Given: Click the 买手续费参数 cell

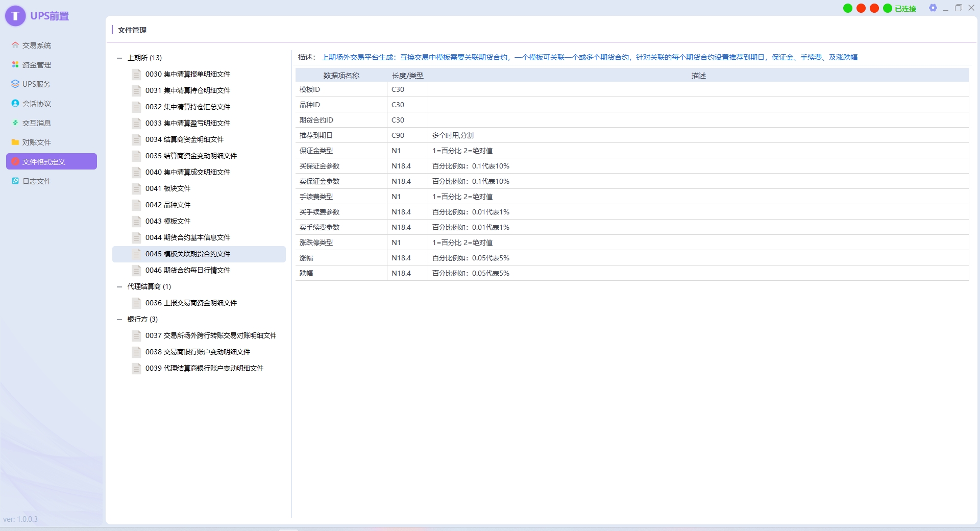Looking at the screenshot, I should [x=341, y=212].
